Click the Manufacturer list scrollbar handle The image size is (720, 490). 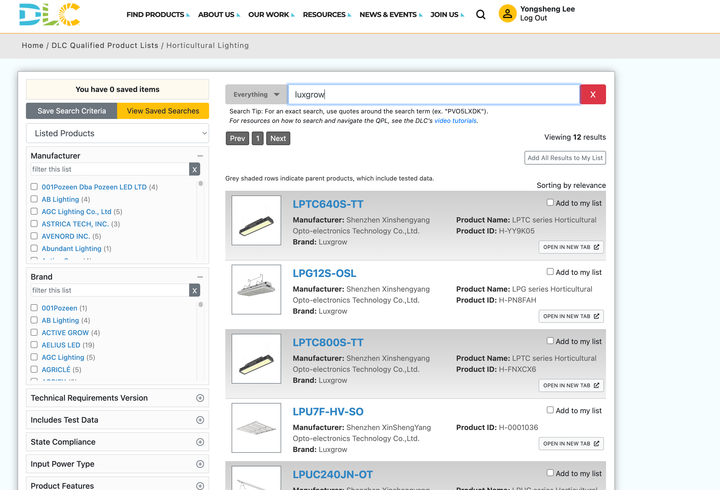pos(200,184)
